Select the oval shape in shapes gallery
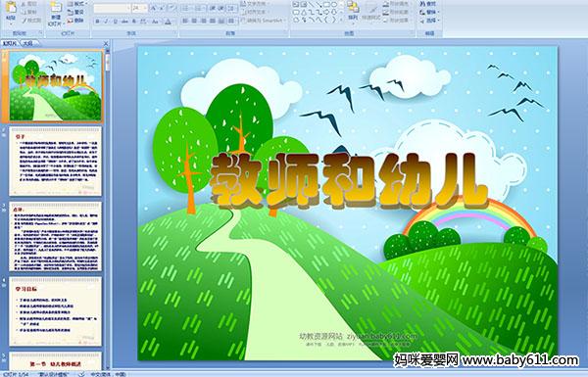This screenshot has height=377, width=588. tap(334, 4)
